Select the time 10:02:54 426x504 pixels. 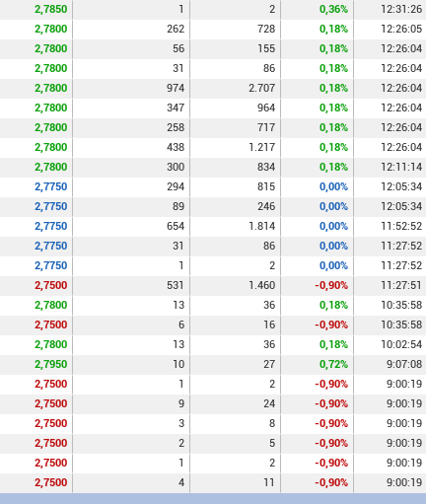pos(401,344)
